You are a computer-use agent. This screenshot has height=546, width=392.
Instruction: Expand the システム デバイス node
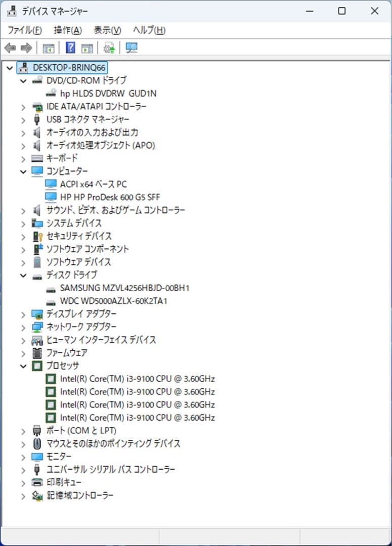pos(23,224)
